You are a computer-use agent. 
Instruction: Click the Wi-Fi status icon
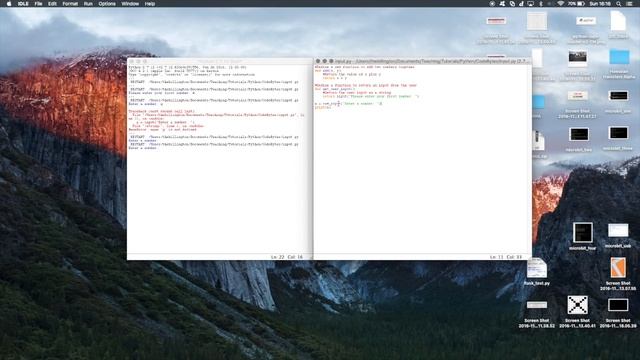point(561,4)
